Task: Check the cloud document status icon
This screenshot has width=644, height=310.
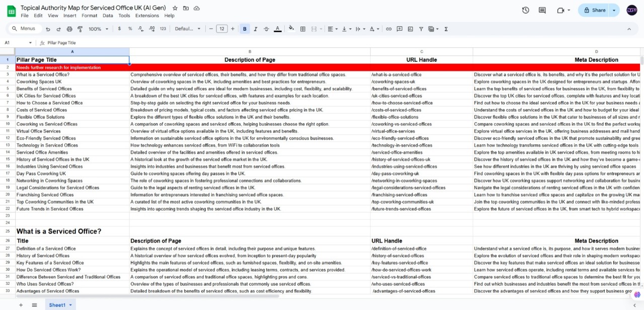Action: (197, 8)
